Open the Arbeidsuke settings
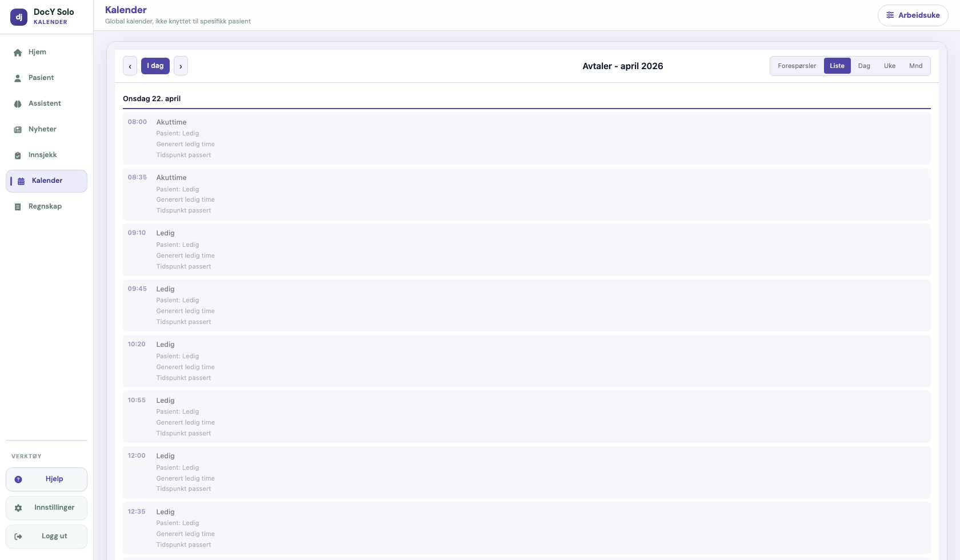 (913, 15)
